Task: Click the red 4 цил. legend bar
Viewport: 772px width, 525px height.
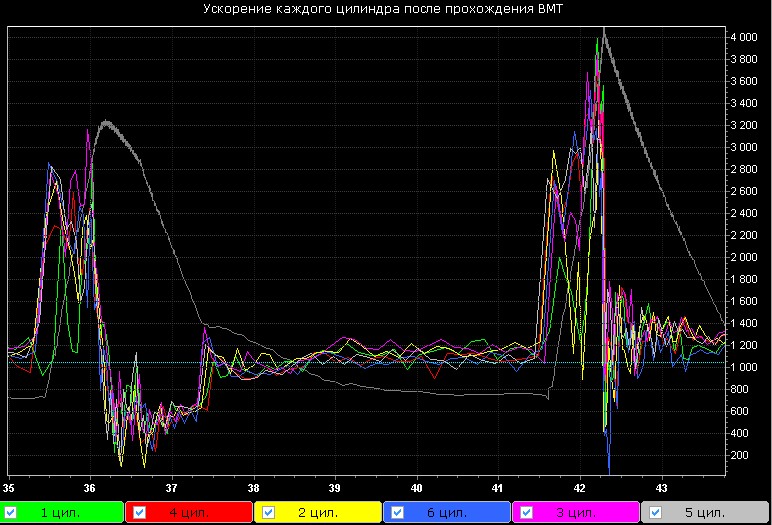Action: click(x=189, y=512)
